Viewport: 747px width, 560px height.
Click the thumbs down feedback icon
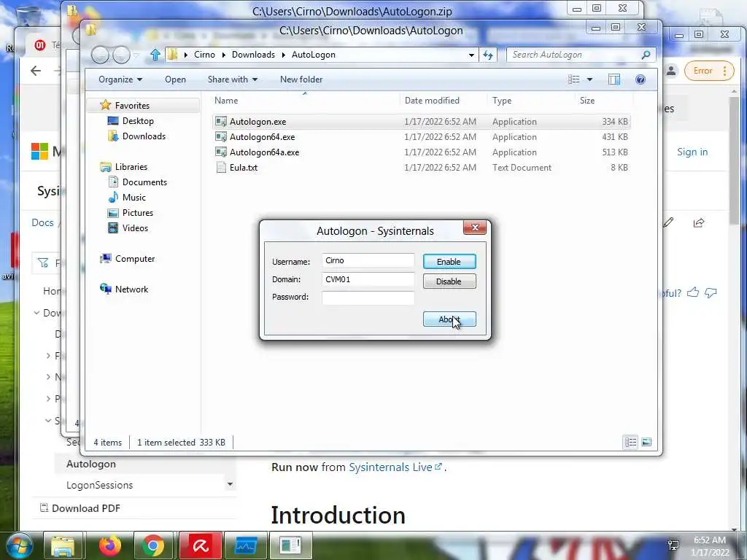tap(711, 292)
